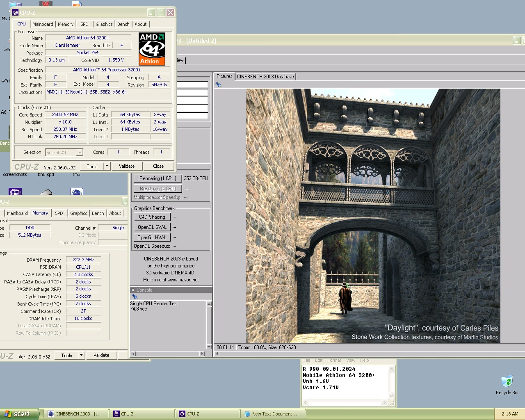
Task: Click Rendering (1 CPU) button
Action: 158,178
